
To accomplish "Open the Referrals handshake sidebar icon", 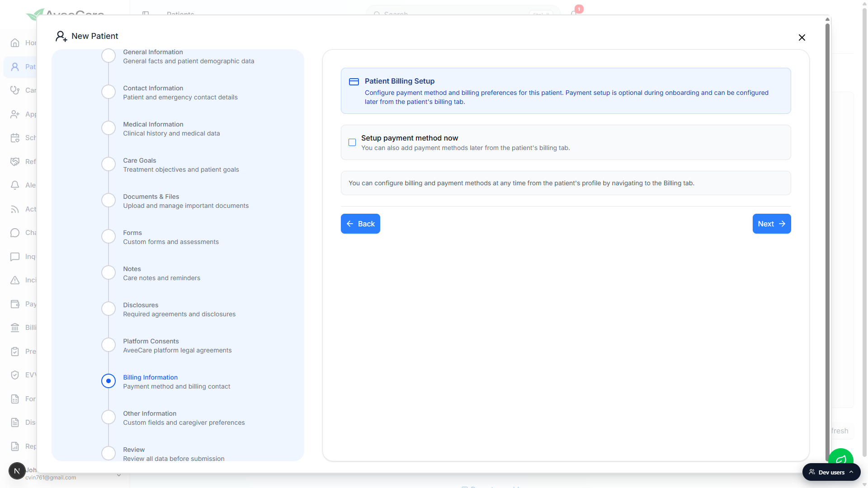I will (x=15, y=162).
